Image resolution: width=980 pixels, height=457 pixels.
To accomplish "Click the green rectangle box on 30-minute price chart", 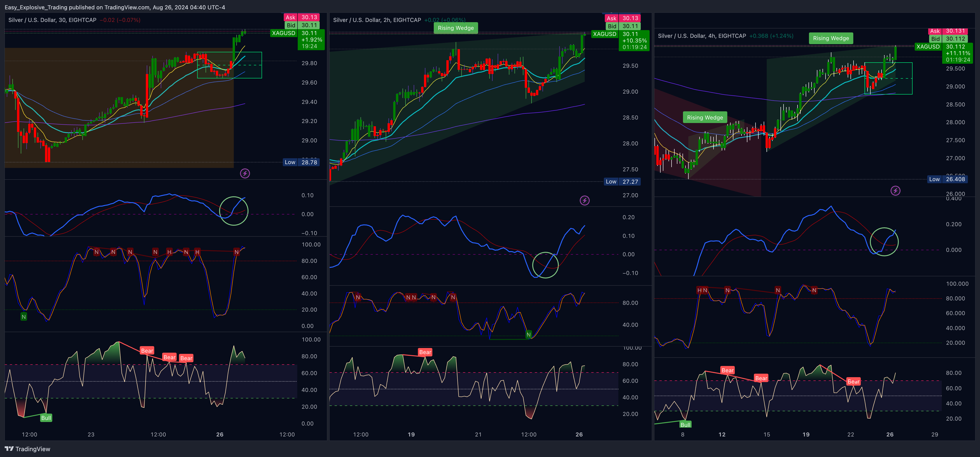I will [229, 65].
